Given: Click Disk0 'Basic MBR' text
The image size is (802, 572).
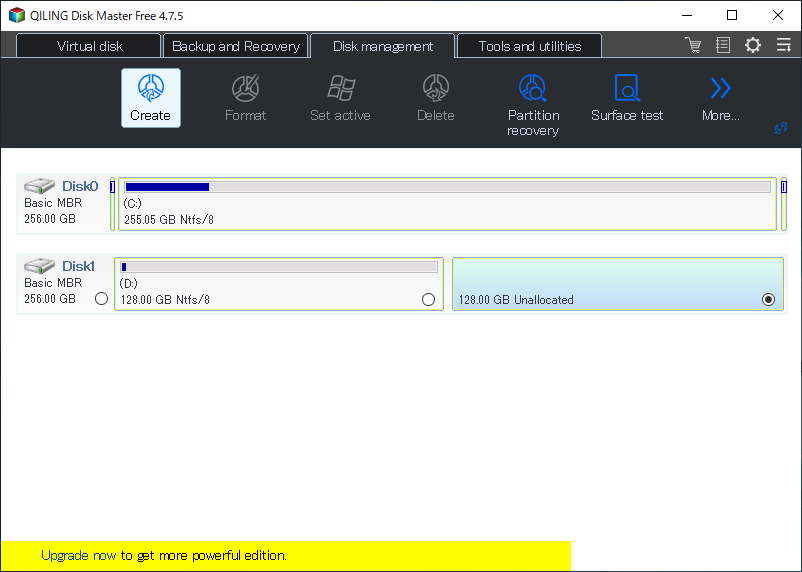Looking at the screenshot, I should [53, 203].
